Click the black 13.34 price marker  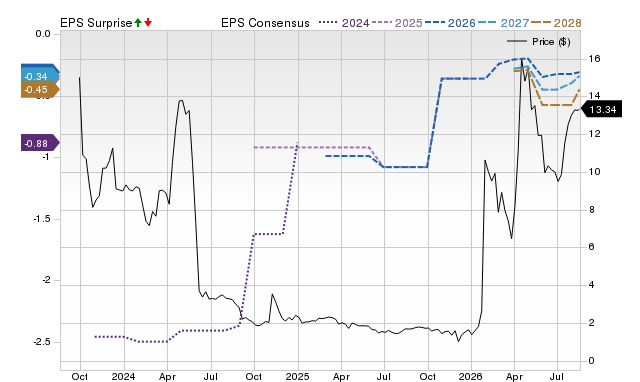pos(601,109)
